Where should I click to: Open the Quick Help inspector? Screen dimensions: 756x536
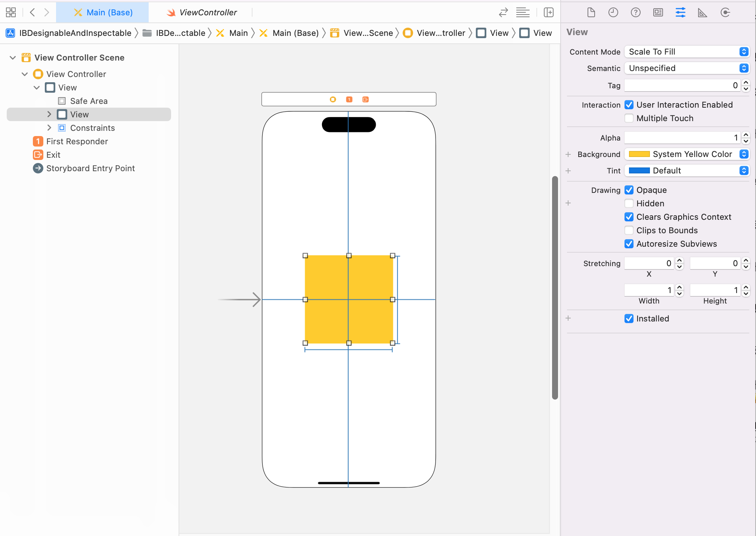635,12
